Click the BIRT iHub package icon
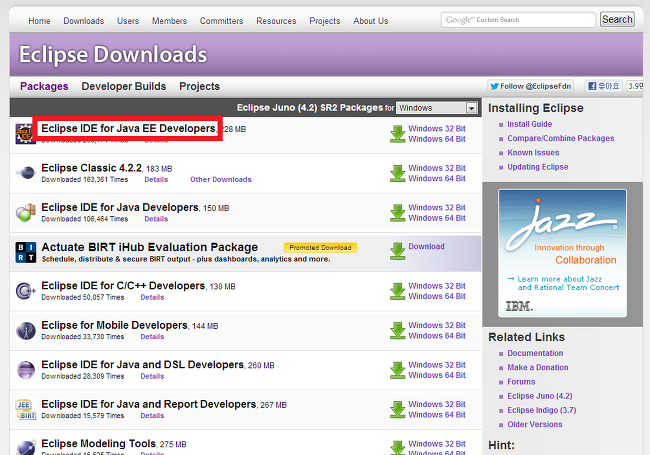The image size is (650, 455). coord(26,252)
